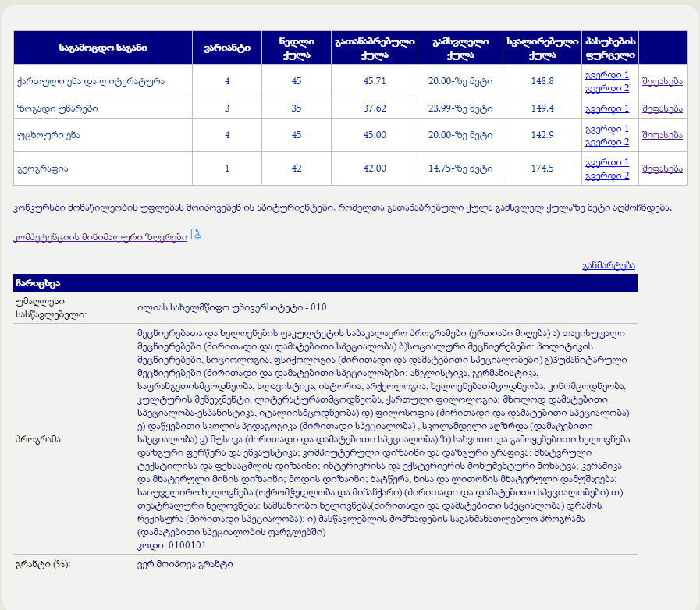Open გვერდი 1 for ქართული ენა და ლიტერატურა
700x610 pixels.
tap(606, 75)
